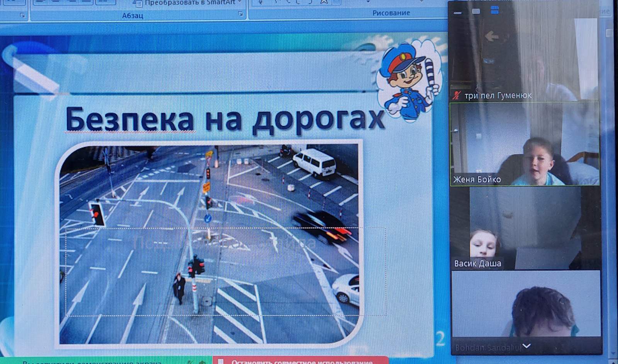
Task: Click the Преобразовать в SmartArt icon
Action: (138, 3)
